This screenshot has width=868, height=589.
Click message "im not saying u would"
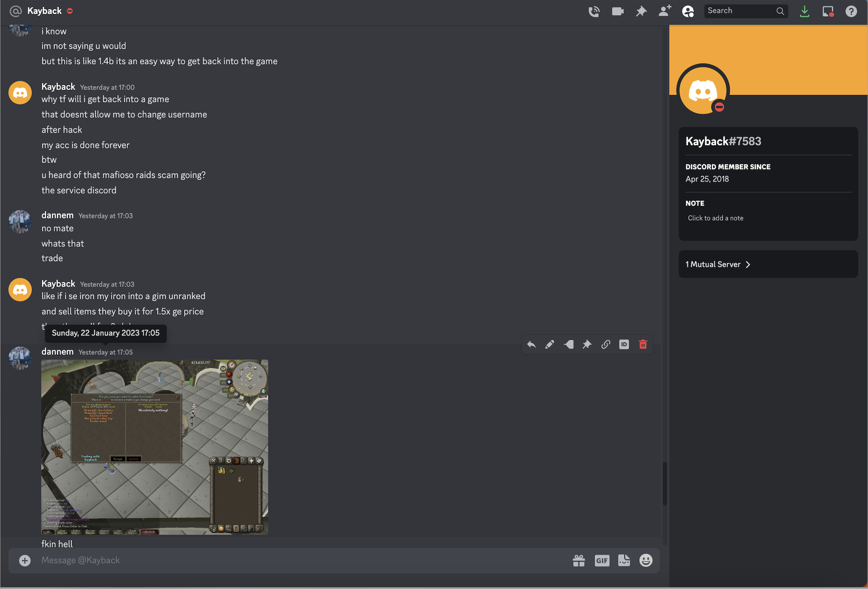pyautogui.click(x=84, y=46)
